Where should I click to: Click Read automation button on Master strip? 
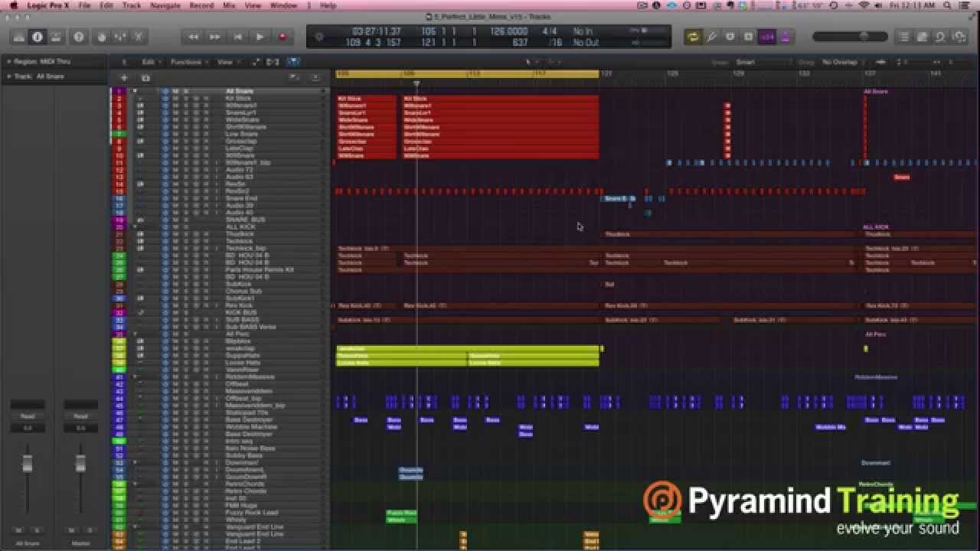pyautogui.click(x=80, y=416)
